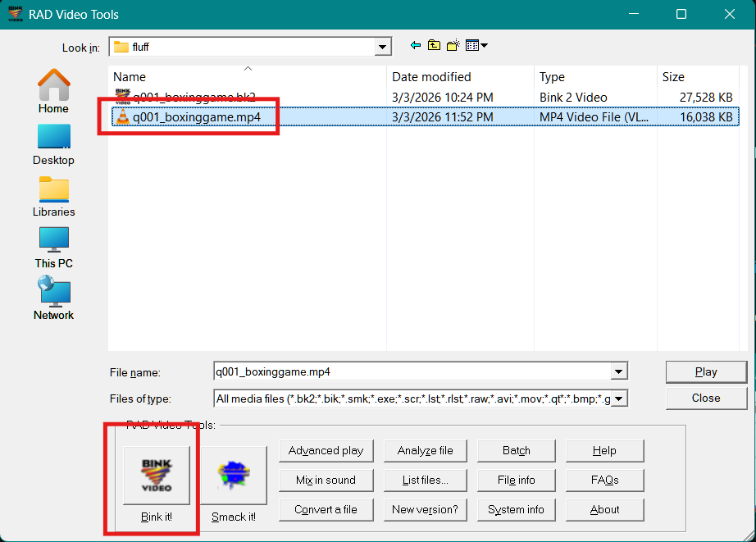Open the FAQs button
This screenshot has height=542, width=756.
click(604, 480)
